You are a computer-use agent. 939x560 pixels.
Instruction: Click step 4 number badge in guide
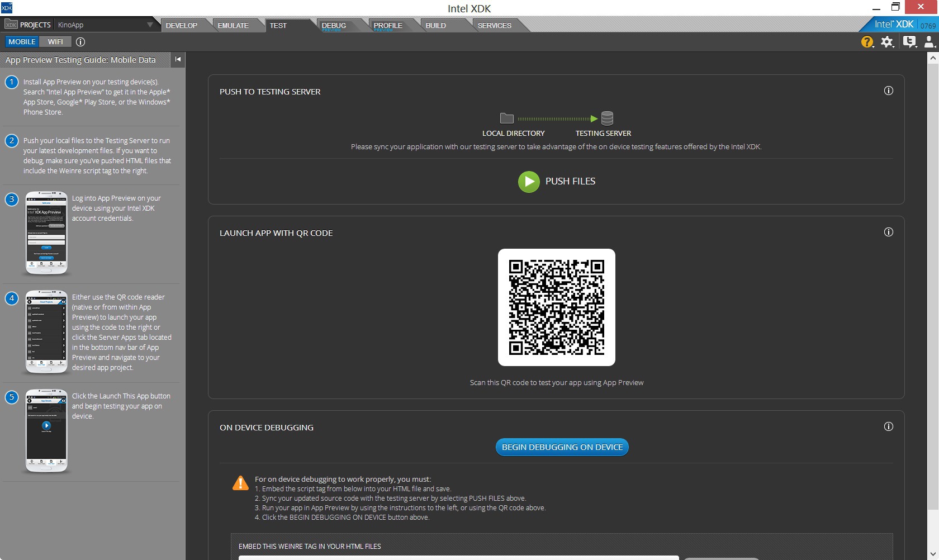click(12, 298)
